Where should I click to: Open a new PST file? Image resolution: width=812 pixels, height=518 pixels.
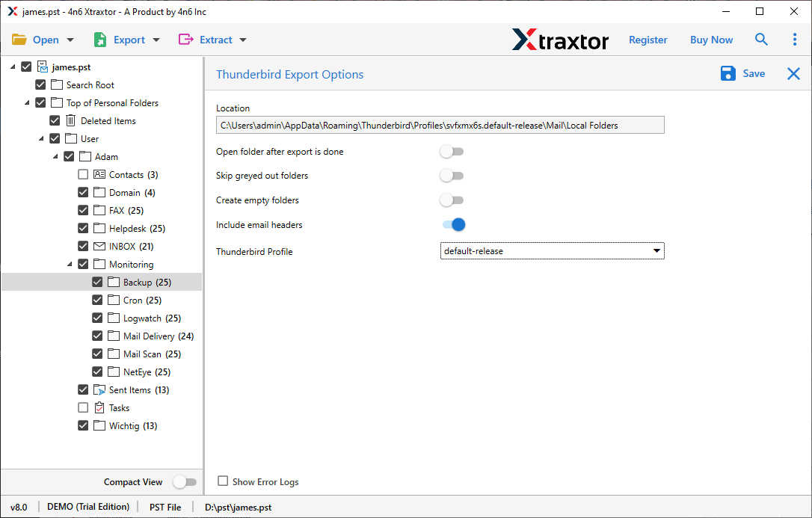pos(36,39)
